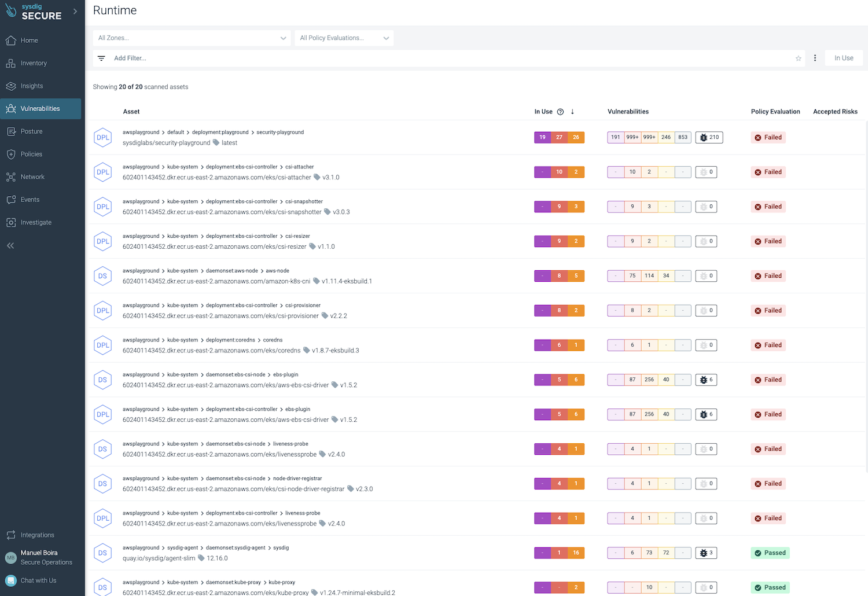Screen dimensions: 868x596
Task: Open amazon-k8s-cni v1.11.4-eksbuild.1 asset
Action: pyautogui.click(x=247, y=281)
